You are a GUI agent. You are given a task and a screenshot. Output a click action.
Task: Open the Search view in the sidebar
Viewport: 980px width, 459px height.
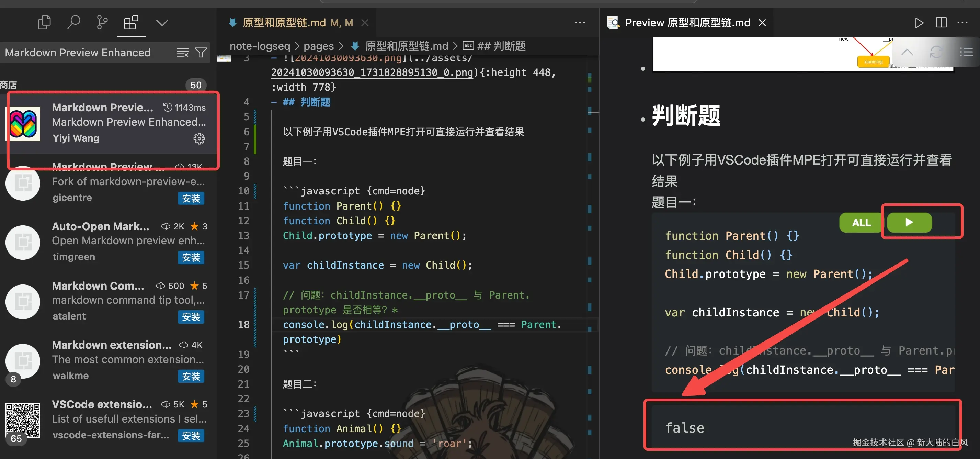(74, 22)
